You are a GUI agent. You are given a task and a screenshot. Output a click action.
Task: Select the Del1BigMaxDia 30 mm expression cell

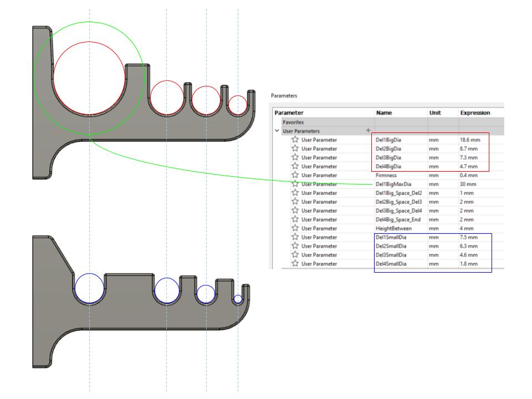point(468,184)
